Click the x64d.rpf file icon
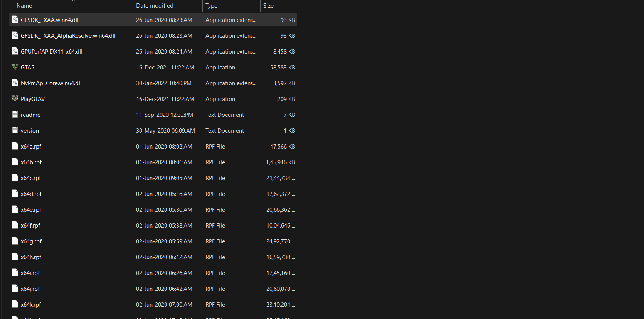Image resolution: width=644 pixels, height=319 pixels. tap(15, 193)
